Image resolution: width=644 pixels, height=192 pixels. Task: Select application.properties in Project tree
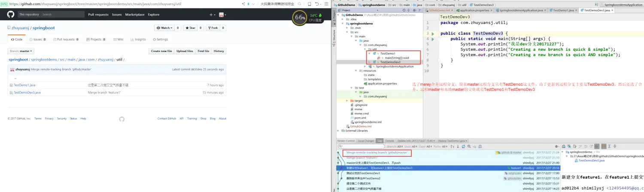click(382, 83)
